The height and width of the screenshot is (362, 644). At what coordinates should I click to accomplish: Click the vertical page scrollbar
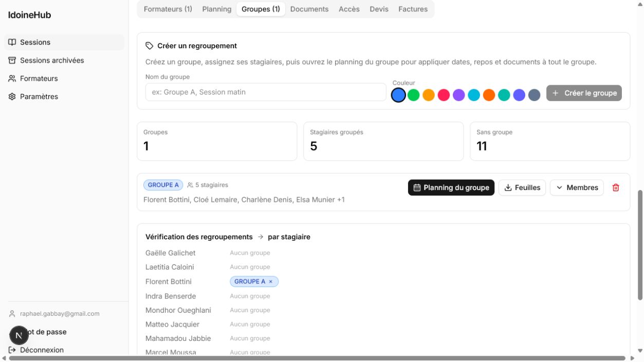coord(640,245)
